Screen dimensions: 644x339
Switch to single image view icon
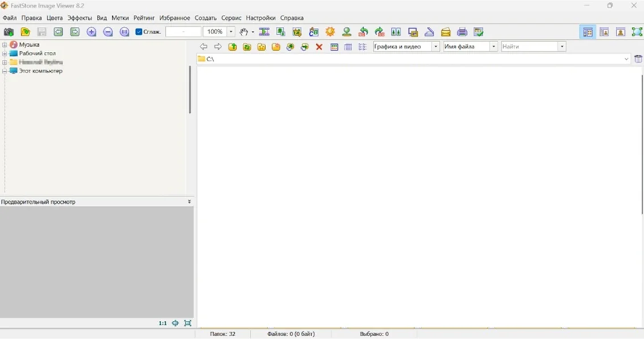point(621,31)
